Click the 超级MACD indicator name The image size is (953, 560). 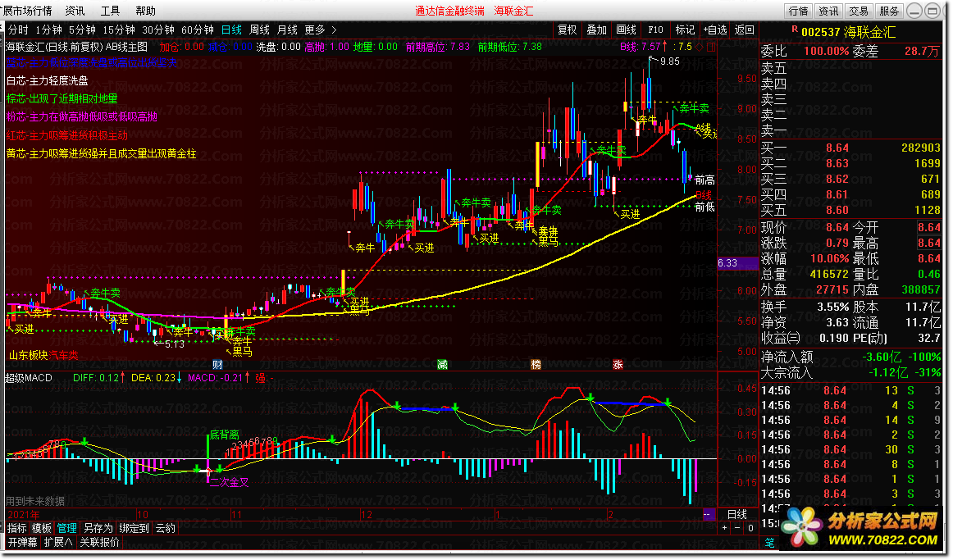point(30,378)
